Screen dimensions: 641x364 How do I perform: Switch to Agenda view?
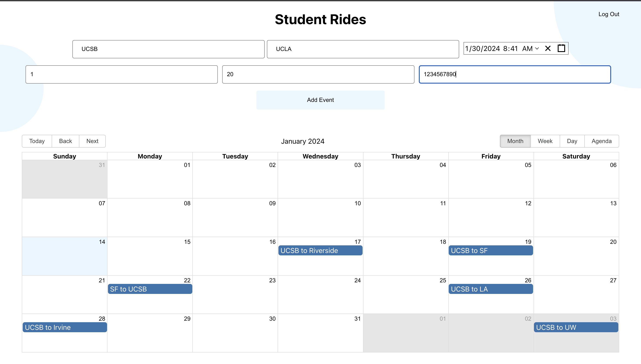click(x=601, y=141)
